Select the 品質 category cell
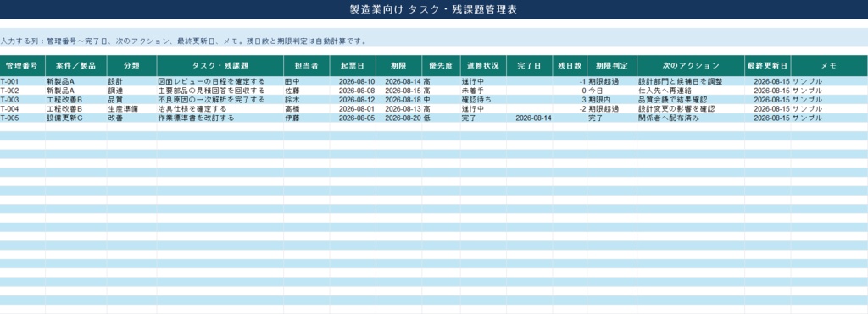This screenshot has width=868, height=314. tap(131, 100)
